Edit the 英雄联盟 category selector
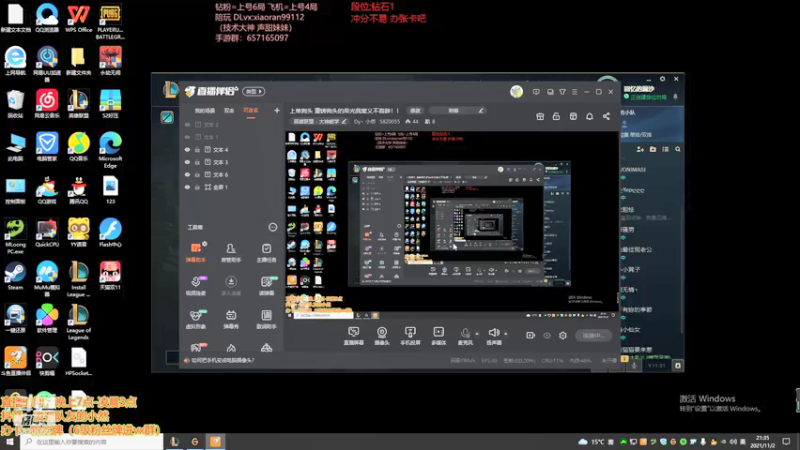 pos(319,121)
